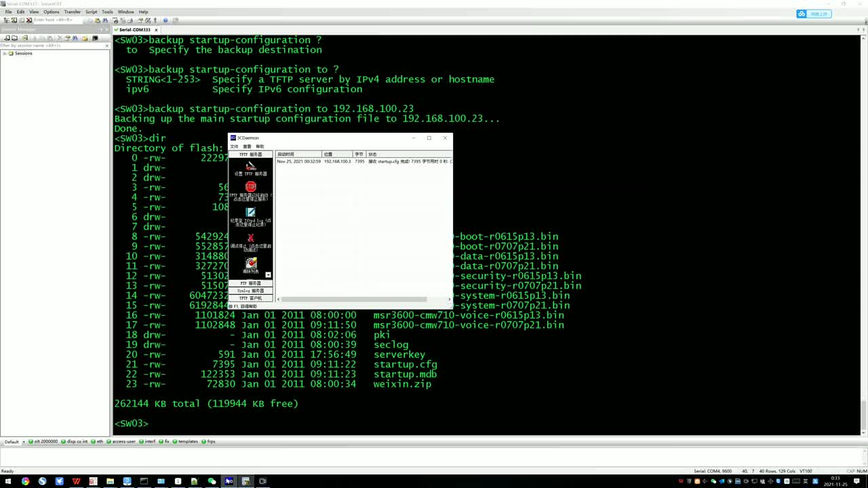Screen dimensions: 868x488
Task: Switch to the FTP 服务器 panel
Action: coord(251,283)
